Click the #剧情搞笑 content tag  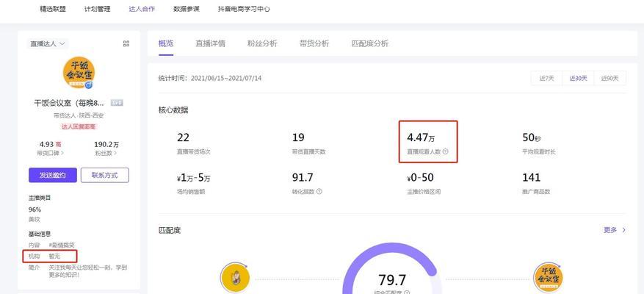[x=62, y=245]
